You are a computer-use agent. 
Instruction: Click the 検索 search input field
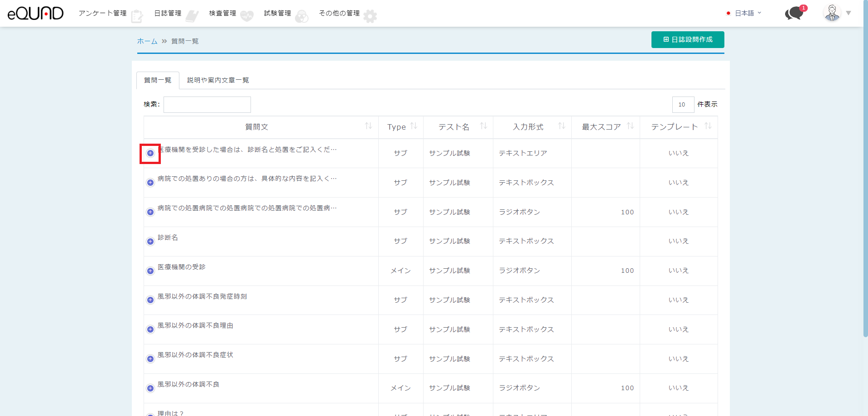(207, 105)
